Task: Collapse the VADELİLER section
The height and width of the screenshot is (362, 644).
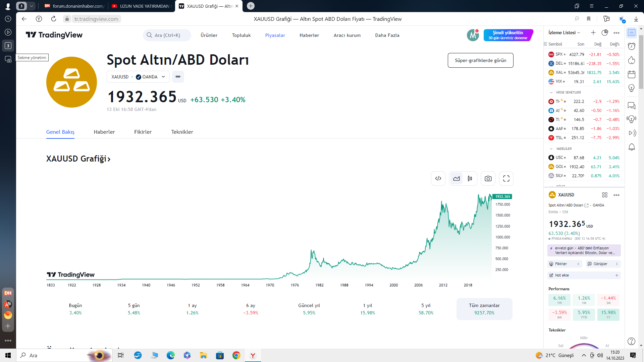Action: pyautogui.click(x=551, y=148)
